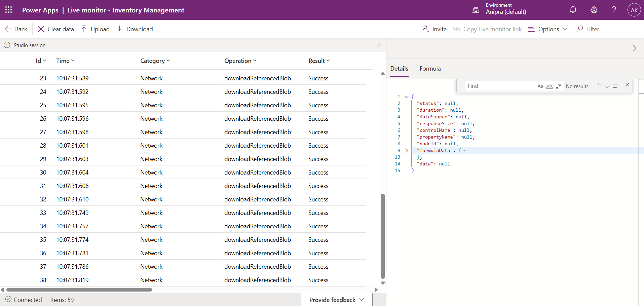Click the Clear data button label
This screenshot has height=306, width=644.
[61, 29]
